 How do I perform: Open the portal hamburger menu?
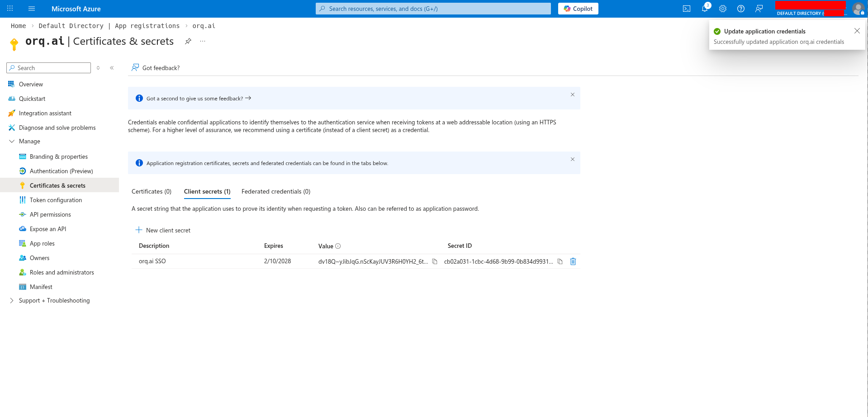32,9
